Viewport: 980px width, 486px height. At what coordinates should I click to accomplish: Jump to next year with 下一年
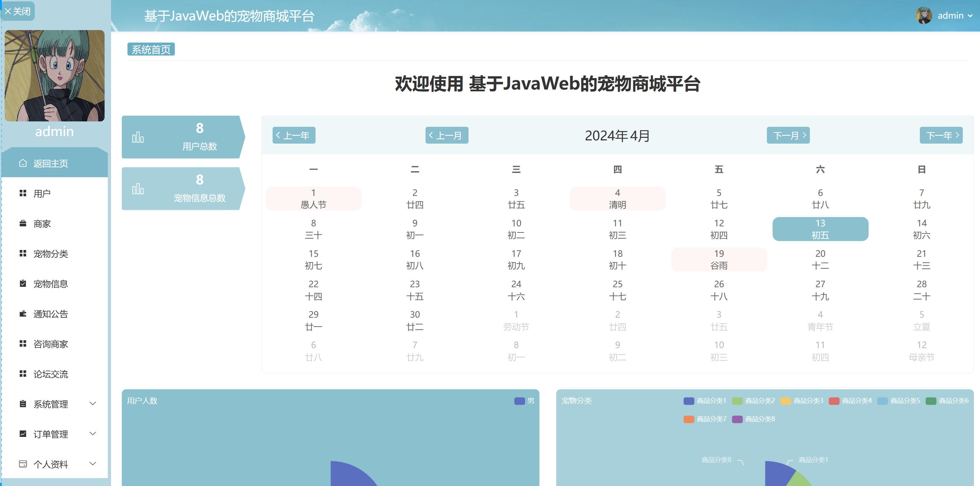click(941, 135)
